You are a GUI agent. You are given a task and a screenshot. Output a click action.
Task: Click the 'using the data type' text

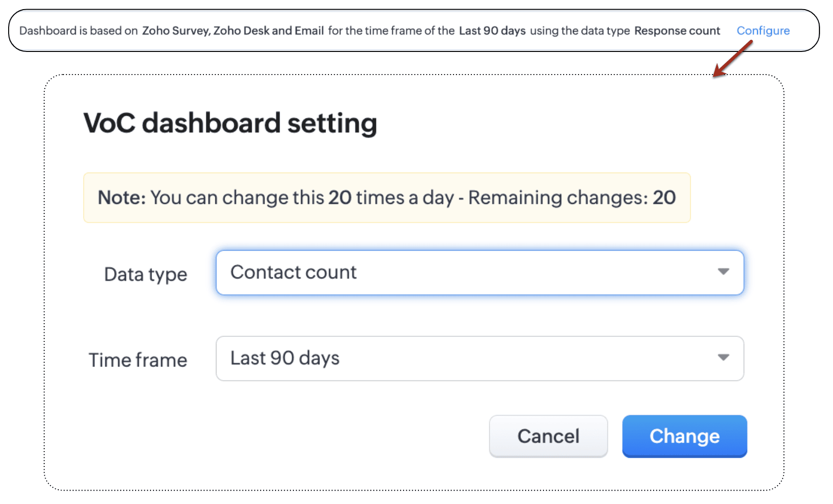[x=580, y=31]
